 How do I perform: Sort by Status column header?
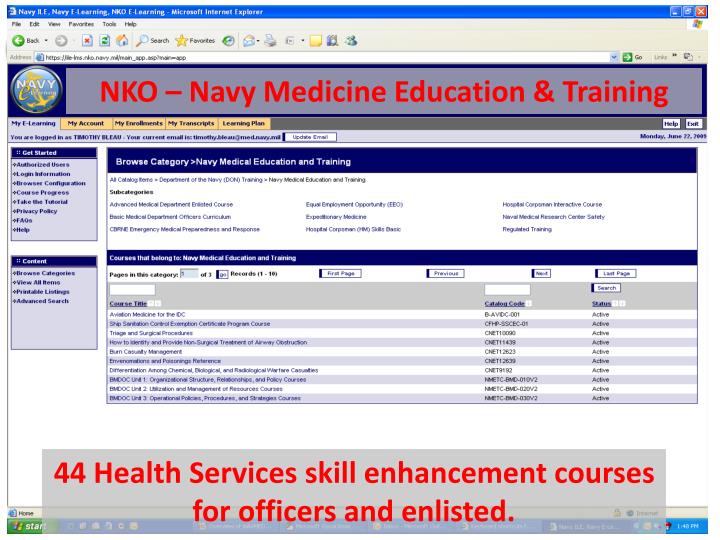[602, 304]
